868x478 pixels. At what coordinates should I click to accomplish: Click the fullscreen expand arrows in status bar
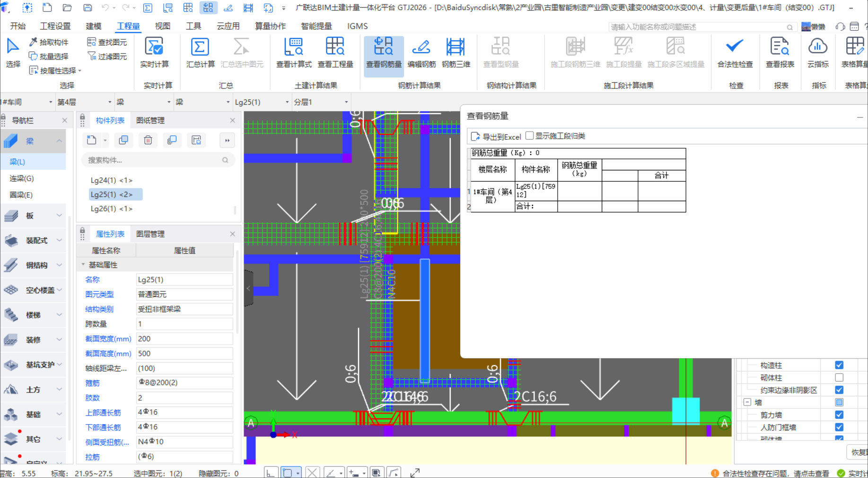[x=415, y=473]
